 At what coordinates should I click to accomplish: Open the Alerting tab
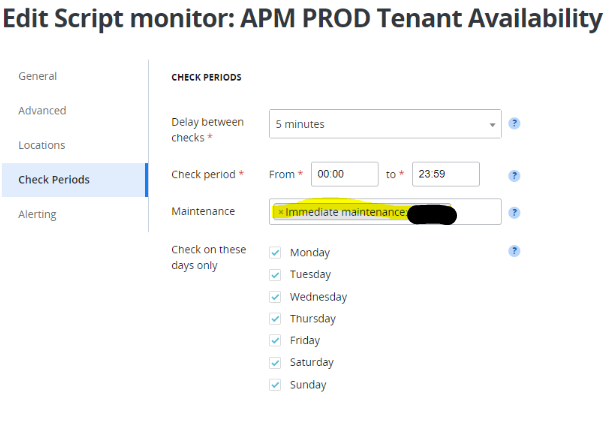pos(38,214)
